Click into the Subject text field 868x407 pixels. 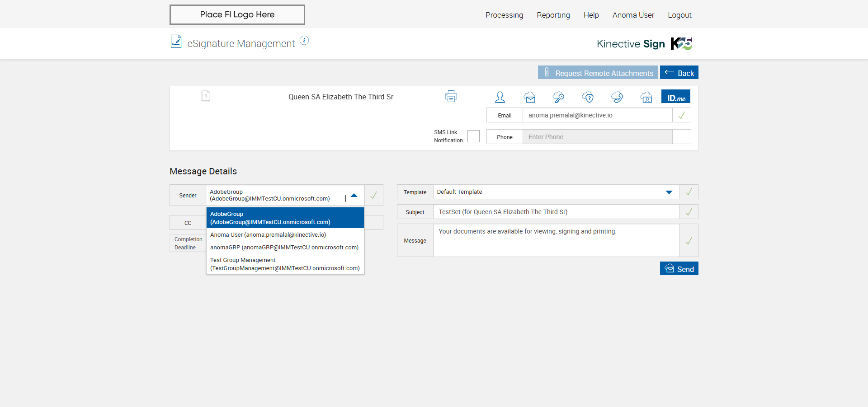(556, 212)
